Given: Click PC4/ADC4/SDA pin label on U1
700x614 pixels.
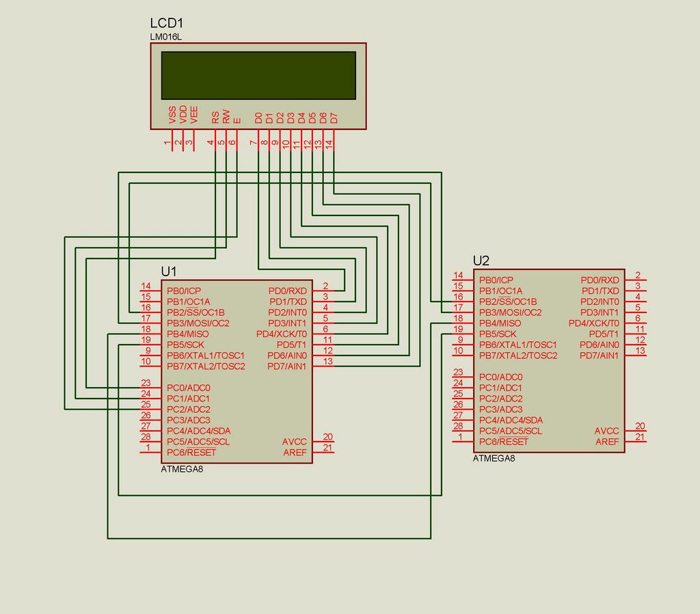Looking at the screenshot, I should coord(199,431).
